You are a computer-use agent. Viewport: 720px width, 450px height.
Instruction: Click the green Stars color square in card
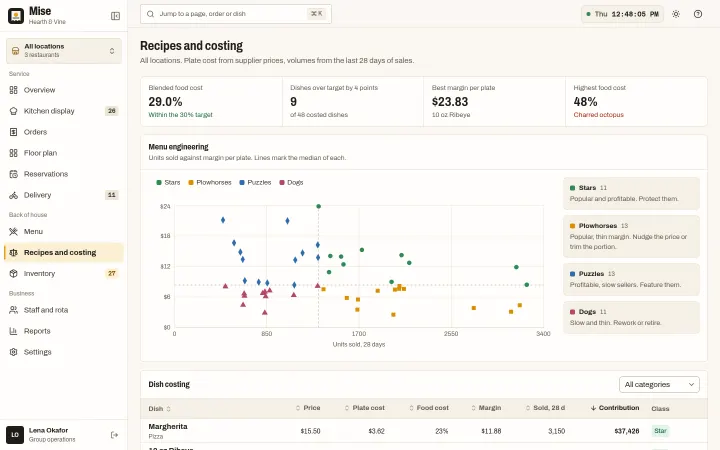[x=572, y=188]
